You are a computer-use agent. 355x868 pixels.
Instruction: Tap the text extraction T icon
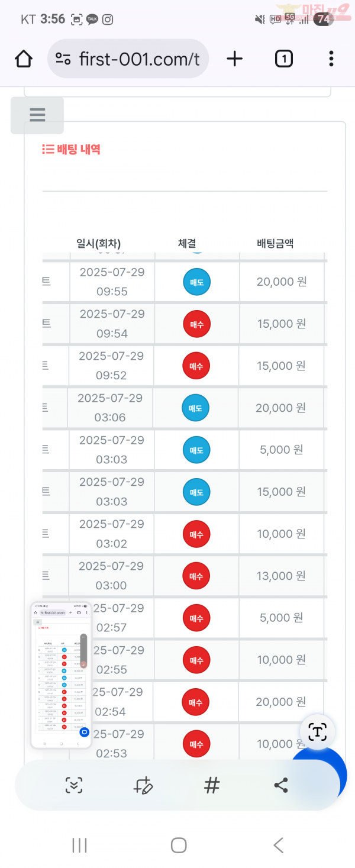[x=318, y=732]
